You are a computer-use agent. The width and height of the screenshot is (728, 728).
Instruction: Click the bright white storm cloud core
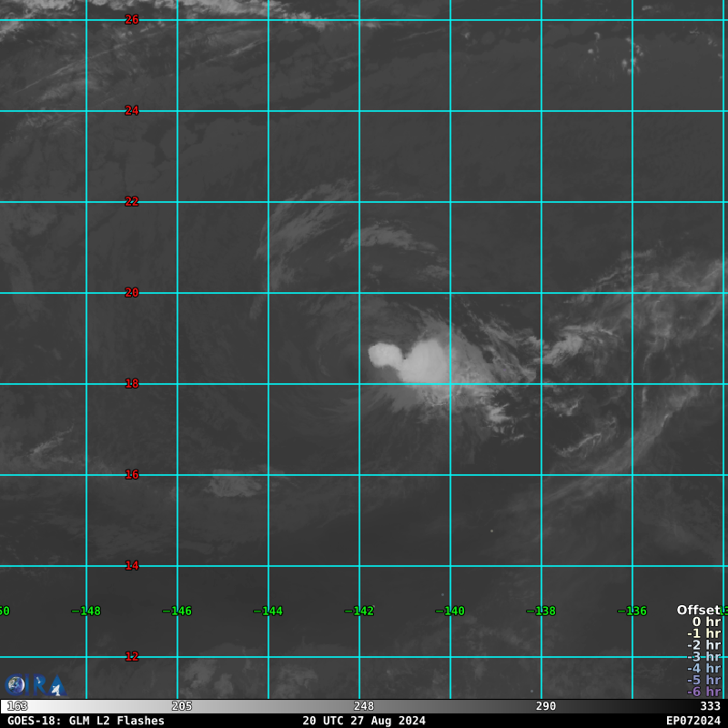click(387, 355)
